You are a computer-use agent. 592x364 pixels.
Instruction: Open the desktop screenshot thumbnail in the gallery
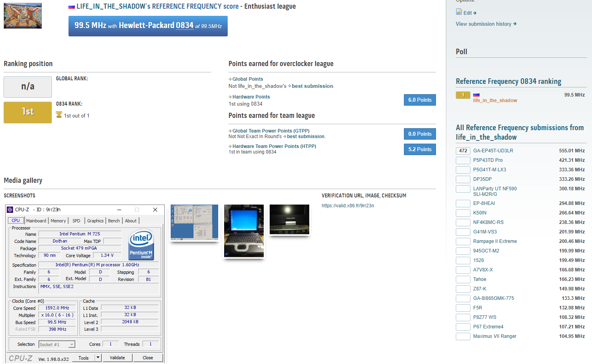point(194,222)
